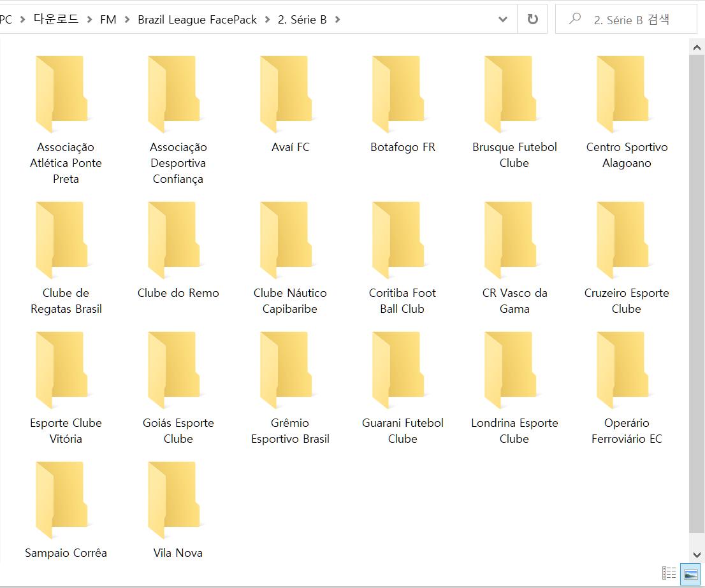
Task: Select the Vila Nova folder icon
Action: point(175,499)
